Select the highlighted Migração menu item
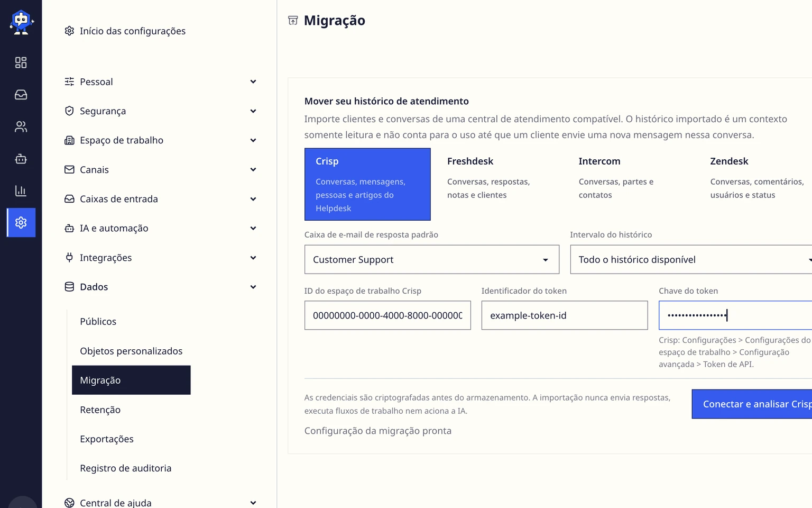The image size is (812, 508). coord(131,380)
